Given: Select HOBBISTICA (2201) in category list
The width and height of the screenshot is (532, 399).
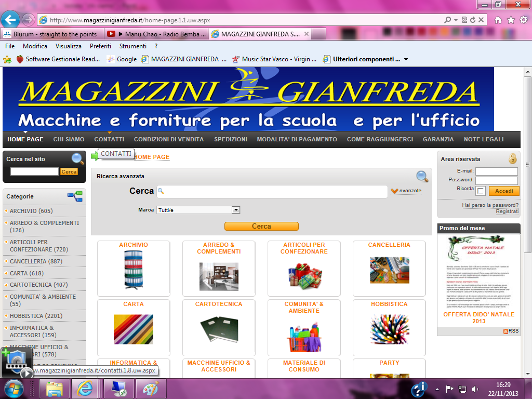Looking at the screenshot, I should click(x=36, y=316).
